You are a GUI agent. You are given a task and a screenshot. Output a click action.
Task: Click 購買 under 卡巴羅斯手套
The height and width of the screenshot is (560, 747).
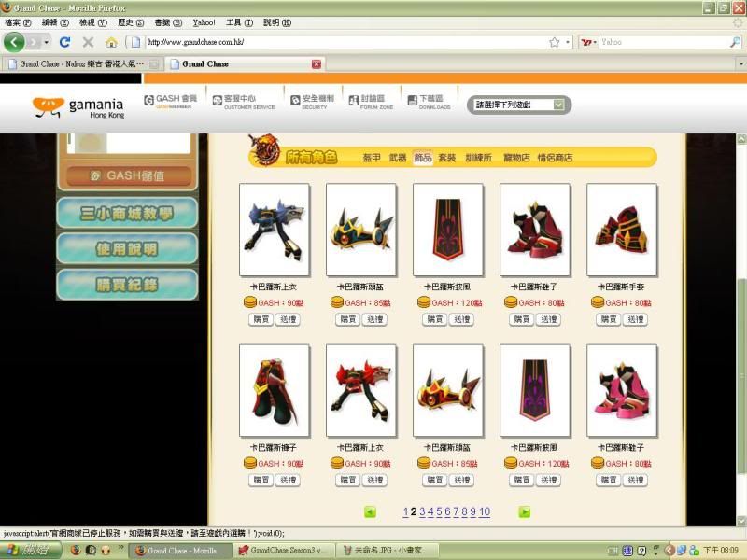click(609, 319)
